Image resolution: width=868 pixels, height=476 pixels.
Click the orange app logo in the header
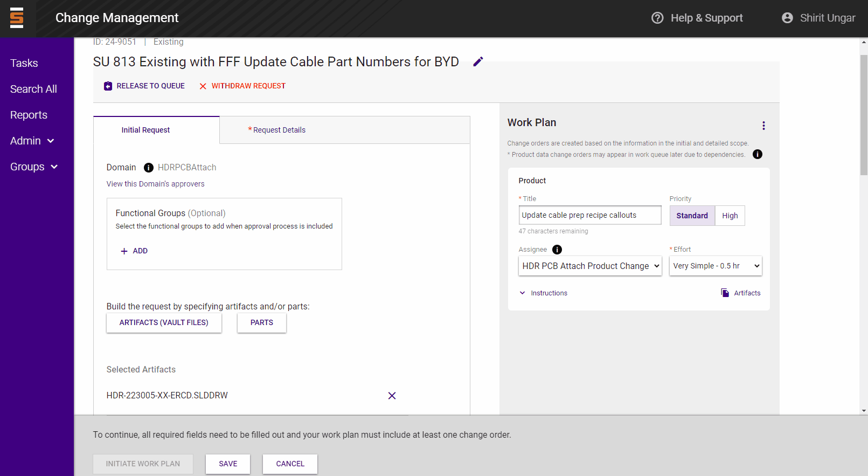click(17, 18)
